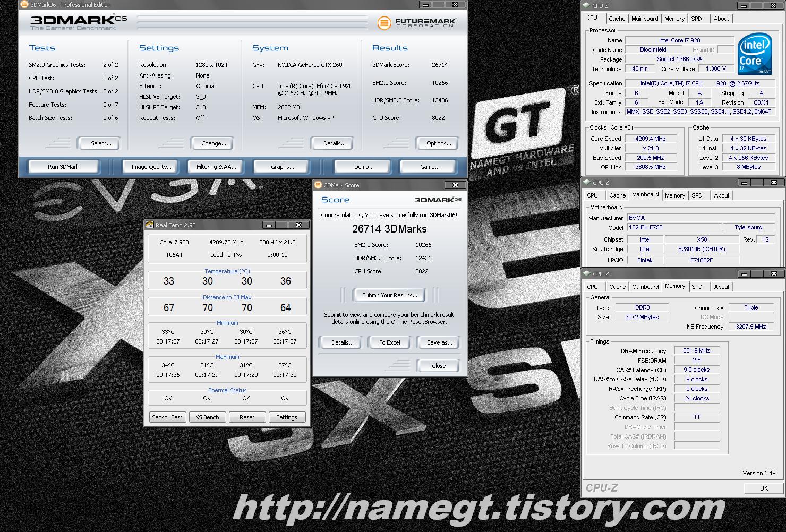Select the SPD tab in top CPU-Z window
The image size is (786, 532).
pyautogui.click(x=696, y=19)
